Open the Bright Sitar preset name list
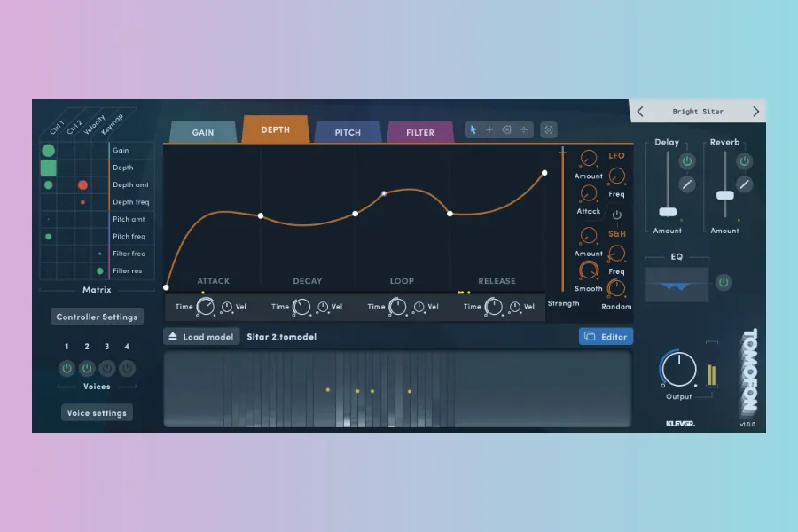The width and height of the screenshot is (798, 532). pos(698,112)
